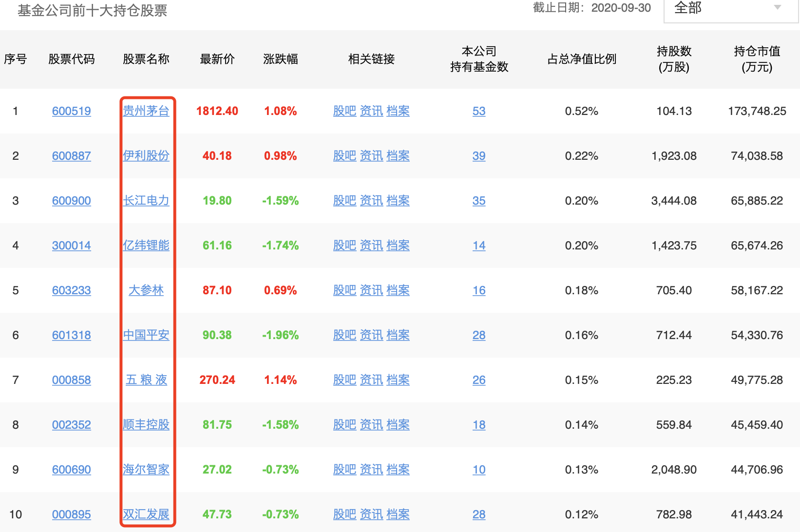
Task: Open 股吧 link for 大参林 row
Action: tap(345, 290)
